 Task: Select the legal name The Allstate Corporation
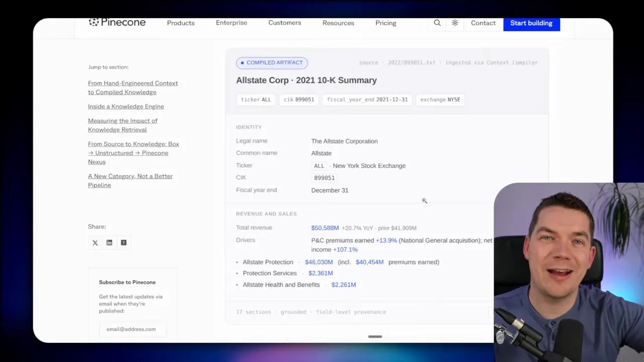click(x=344, y=141)
